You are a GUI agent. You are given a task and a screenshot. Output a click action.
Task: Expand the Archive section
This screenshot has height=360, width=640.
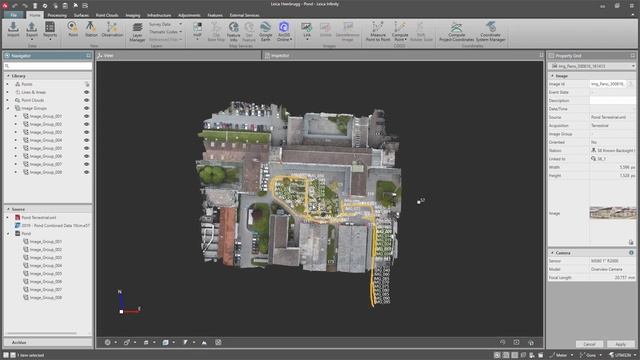[48, 342]
